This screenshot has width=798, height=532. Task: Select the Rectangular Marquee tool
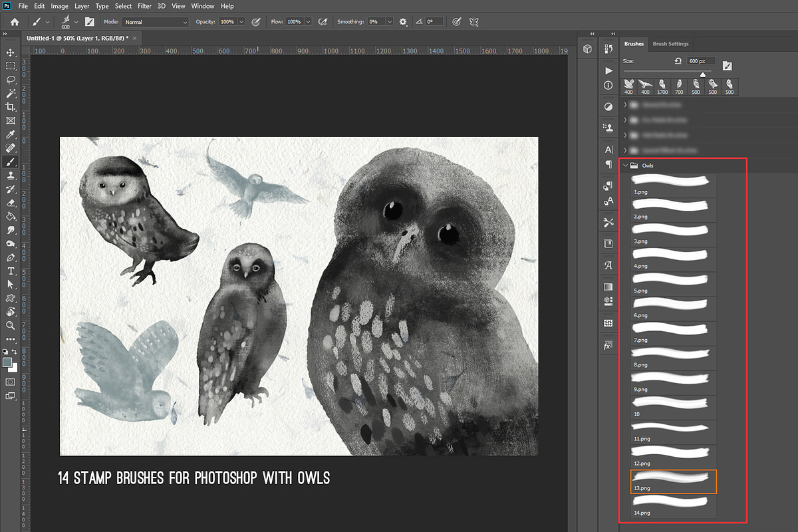(11, 66)
